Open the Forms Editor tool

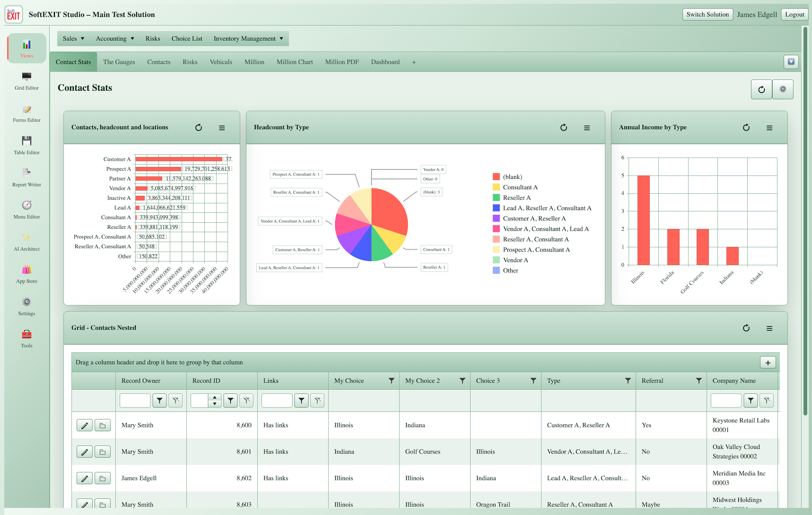pyautogui.click(x=26, y=113)
